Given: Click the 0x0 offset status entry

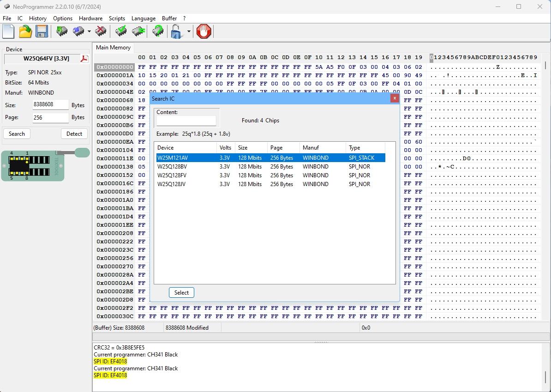Looking at the screenshot, I should coord(365,328).
